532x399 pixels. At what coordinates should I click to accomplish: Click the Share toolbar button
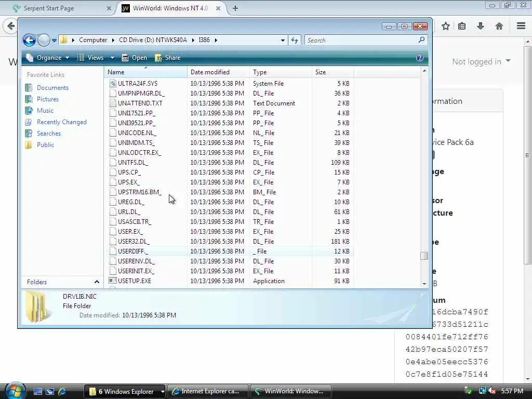tap(168, 58)
